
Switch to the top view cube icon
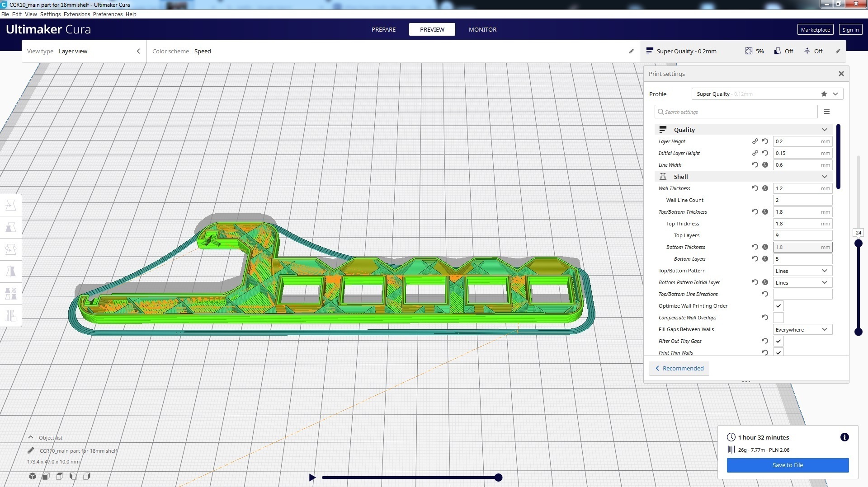[x=59, y=476]
